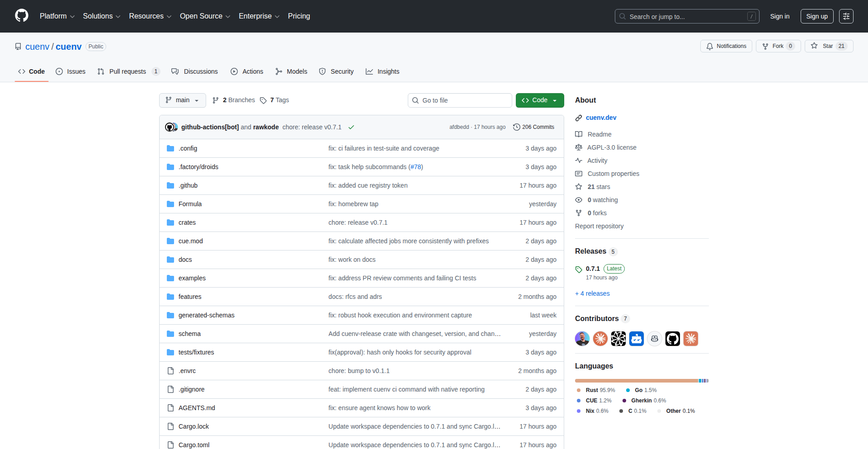Open the 206 Commits history
Image resolution: width=868 pixels, height=449 pixels.
click(533, 127)
